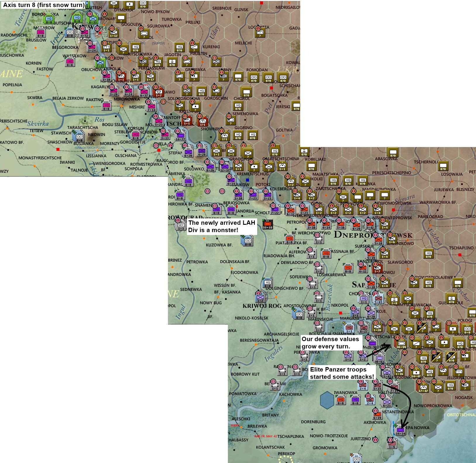Choose the orange infantry unit 5=19
The width and height of the screenshot is (476, 463).
pyautogui.click(x=371, y=255)
